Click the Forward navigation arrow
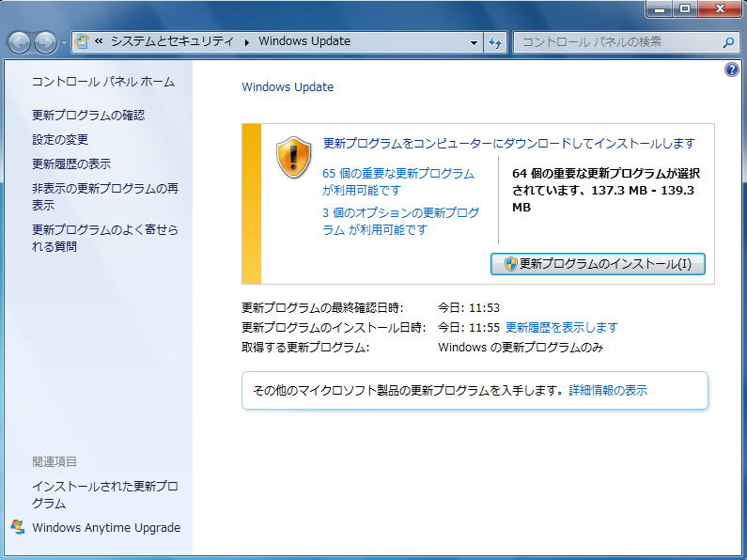Viewport: 747px width, 560px height. [46, 42]
